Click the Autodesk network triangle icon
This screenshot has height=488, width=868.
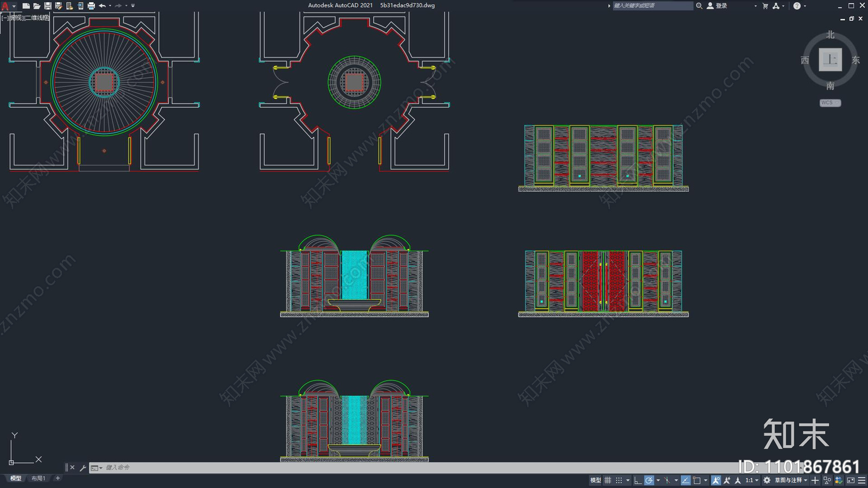tap(776, 6)
